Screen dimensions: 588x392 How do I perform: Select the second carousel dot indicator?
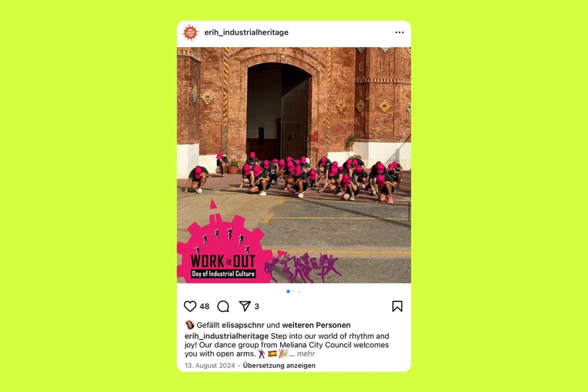(x=293, y=291)
